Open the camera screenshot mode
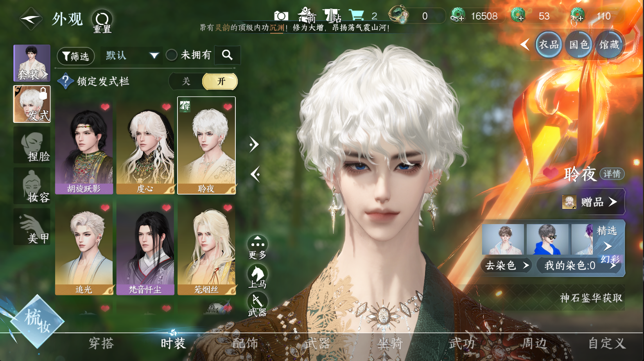Image resolution: width=644 pixels, height=361 pixels. tap(281, 16)
